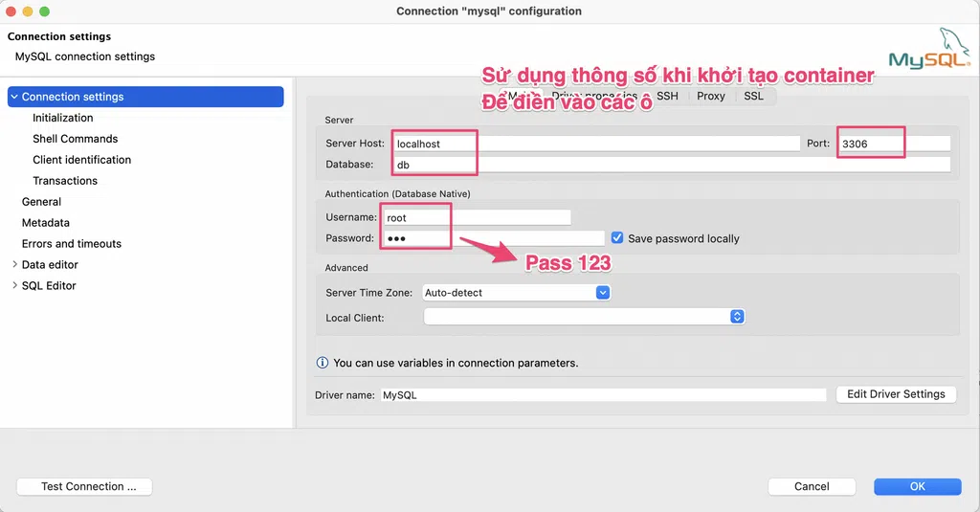Select General in sidebar

coord(41,202)
